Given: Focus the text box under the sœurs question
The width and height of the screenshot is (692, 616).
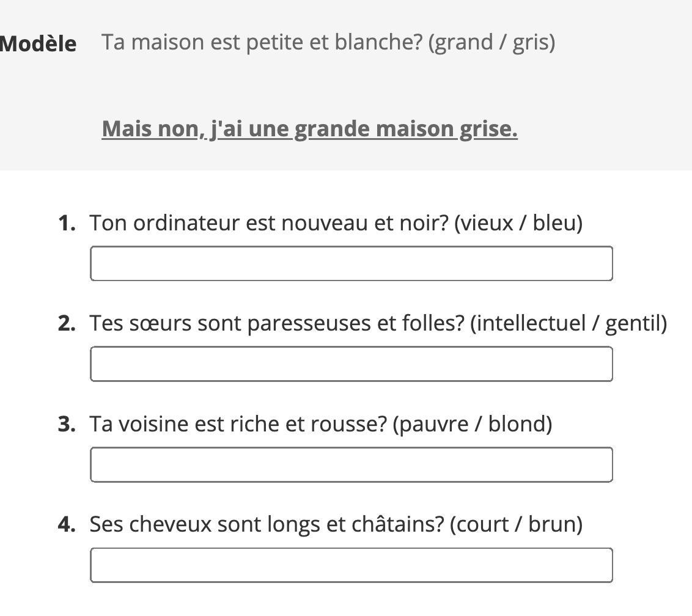Looking at the screenshot, I should [x=351, y=364].
